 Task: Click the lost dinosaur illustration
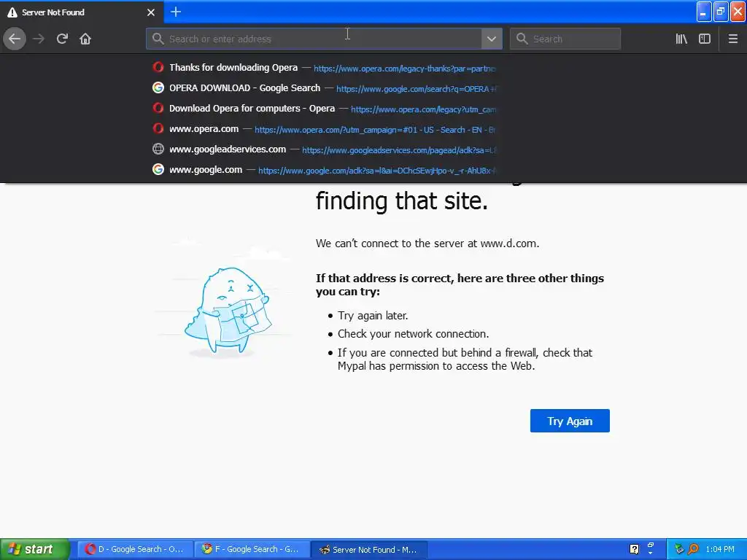coord(228,311)
